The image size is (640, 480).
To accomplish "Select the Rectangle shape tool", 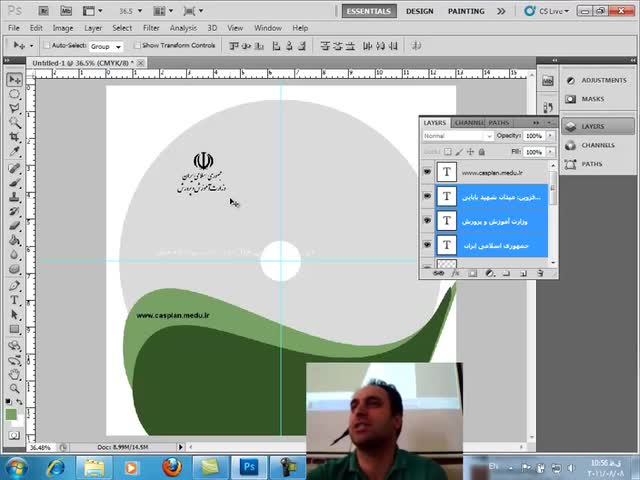I will [14, 329].
